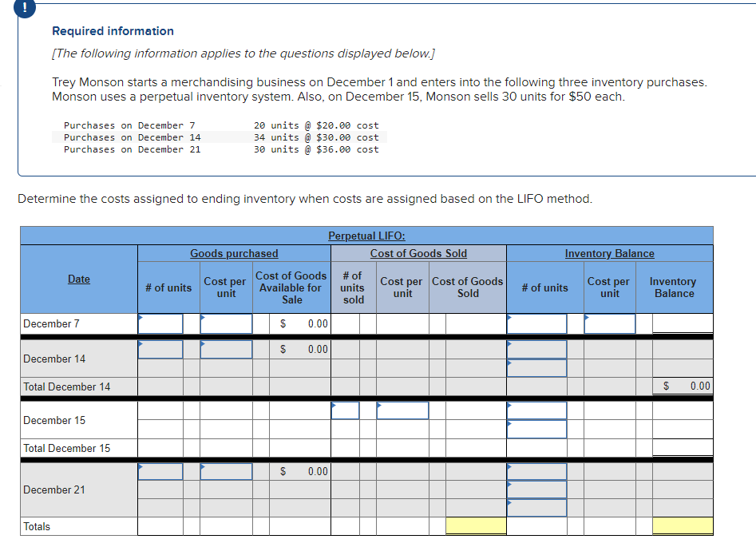Click the Cost of Goods Available for Sale header
Screen dimensions: 756x547
point(291,287)
